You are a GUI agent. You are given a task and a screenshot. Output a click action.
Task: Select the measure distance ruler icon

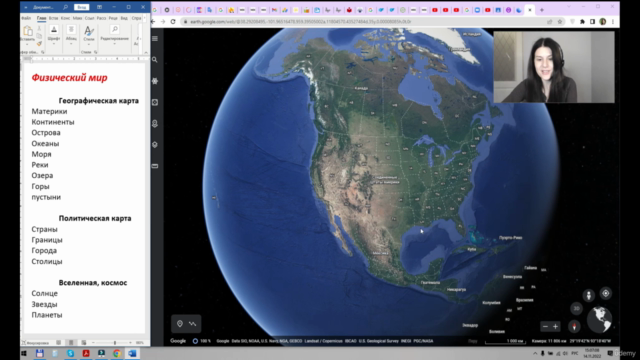tap(193, 324)
